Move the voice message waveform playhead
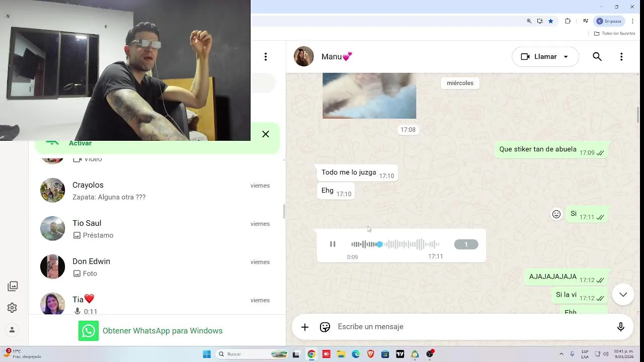 pos(379,244)
